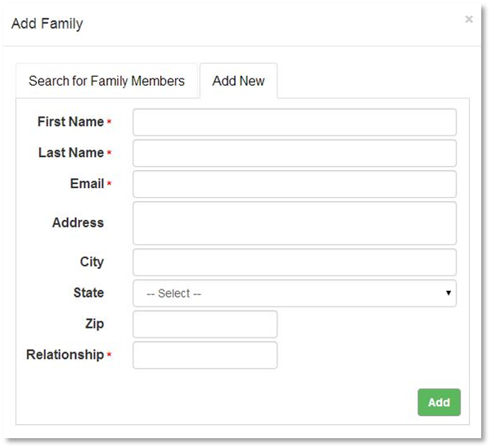Focus the First Name text field
The image size is (491, 448).
294,122
